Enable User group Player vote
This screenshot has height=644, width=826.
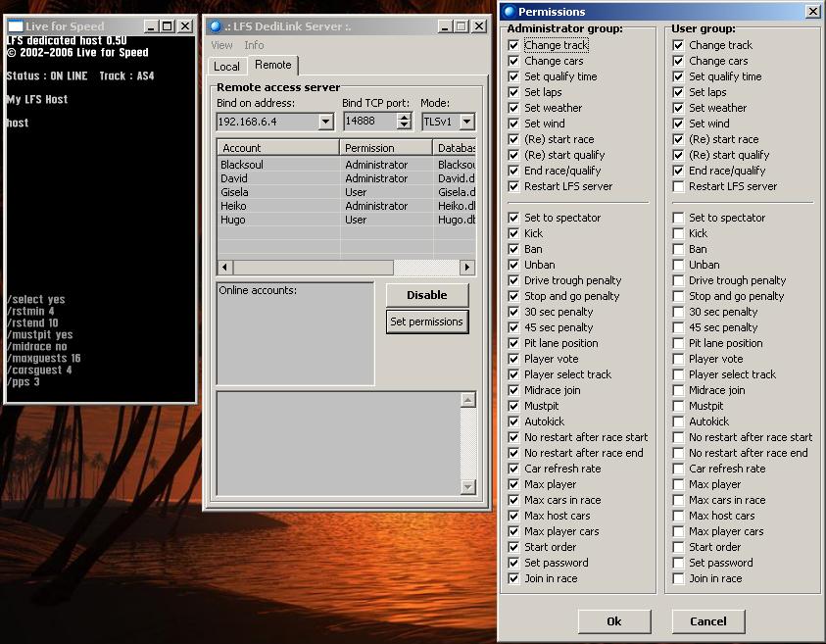click(x=678, y=359)
